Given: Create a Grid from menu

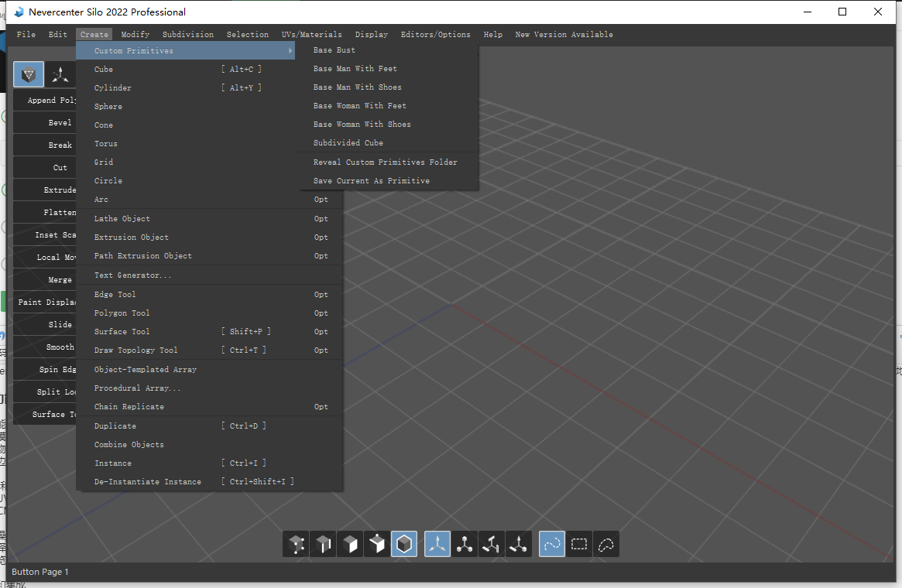Looking at the screenshot, I should pyautogui.click(x=185, y=162).
